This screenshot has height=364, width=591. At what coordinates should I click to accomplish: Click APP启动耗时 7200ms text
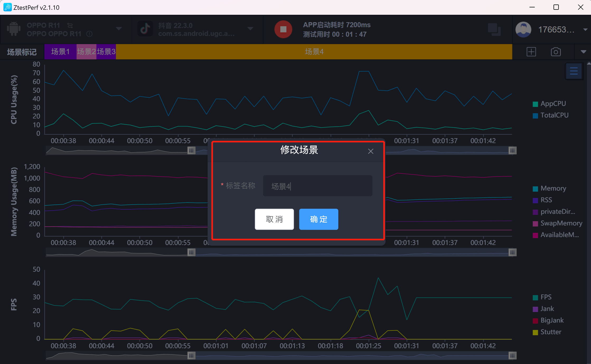[337, 25]
